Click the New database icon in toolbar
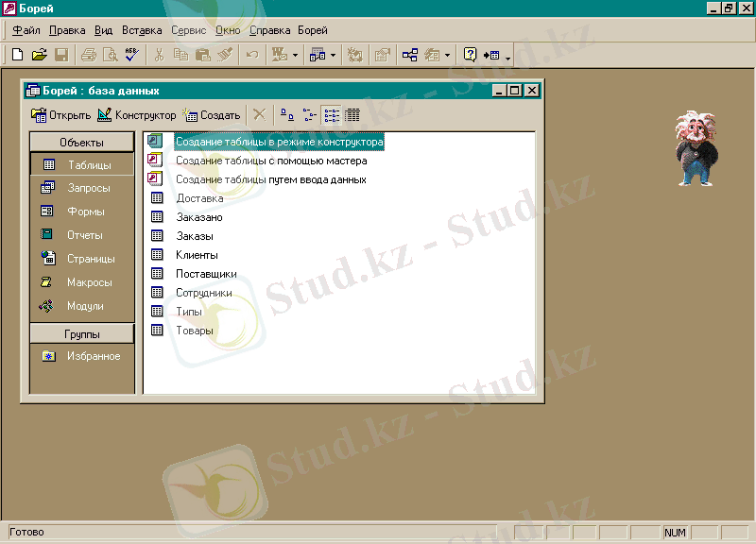 [x=17, y=56]
